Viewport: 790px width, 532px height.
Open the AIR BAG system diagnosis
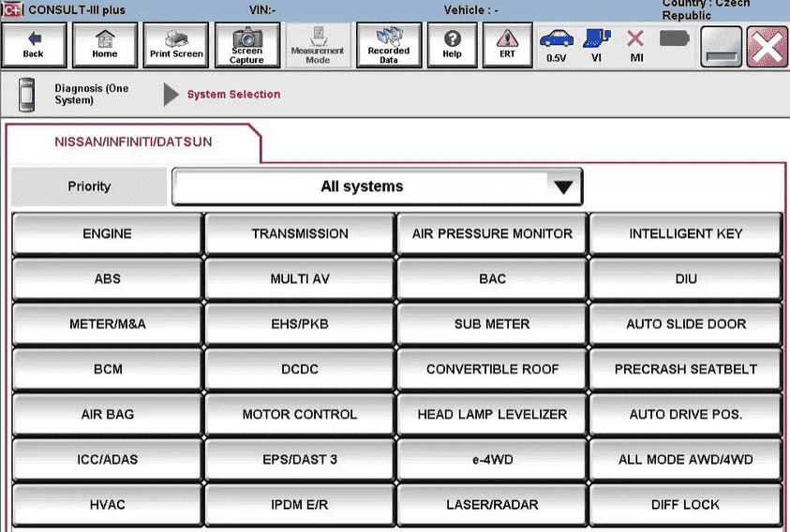click(107, 414)
